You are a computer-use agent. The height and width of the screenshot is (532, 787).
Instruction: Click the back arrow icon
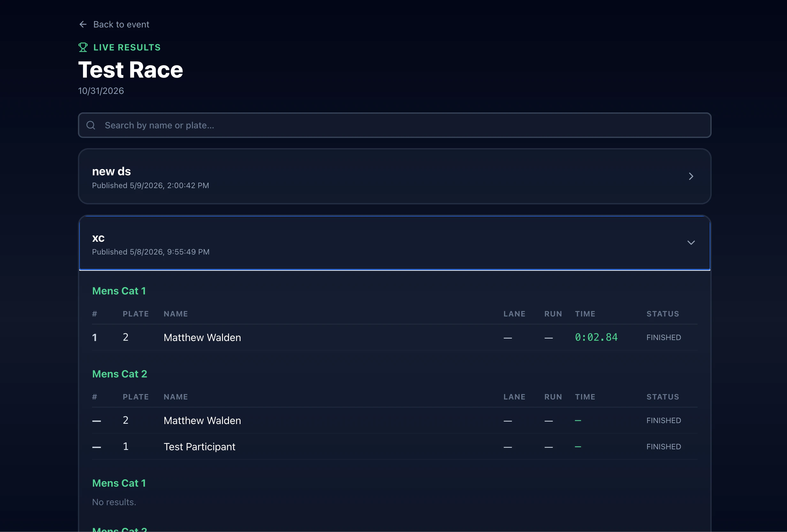(x=83, y=24)
